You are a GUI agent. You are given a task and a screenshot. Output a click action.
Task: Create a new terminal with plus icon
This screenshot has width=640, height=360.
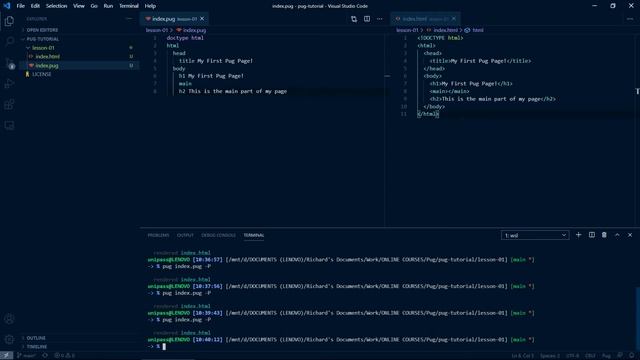(578, 235)
